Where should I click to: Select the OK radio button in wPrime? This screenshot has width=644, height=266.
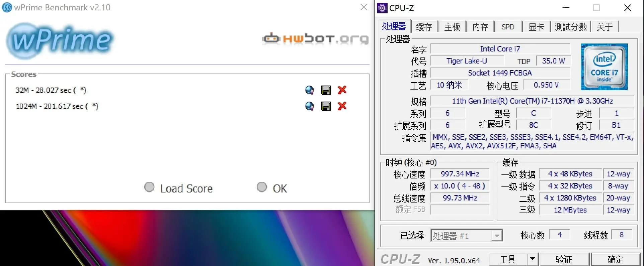click(x=262, y=187)
